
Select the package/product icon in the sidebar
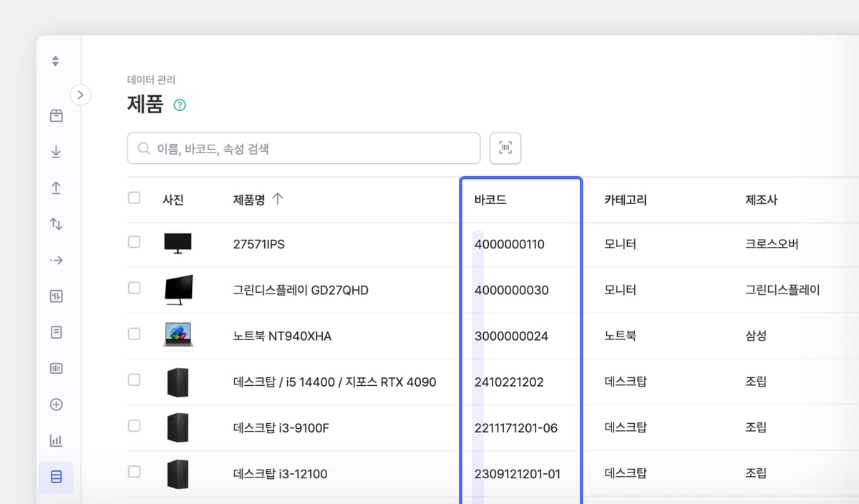click(56, 115)
